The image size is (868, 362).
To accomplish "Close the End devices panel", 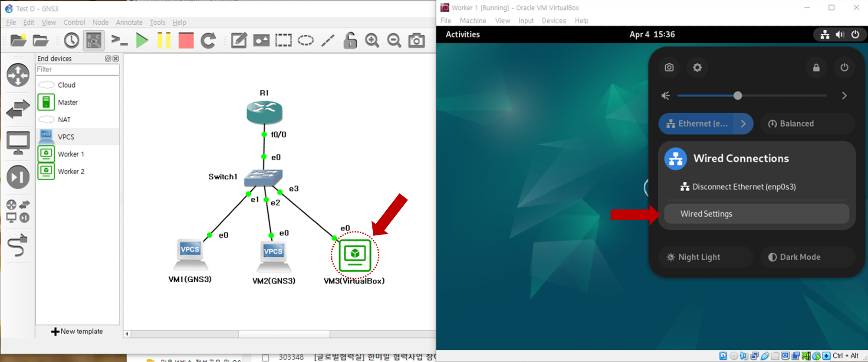I will (x=116, y=59).
